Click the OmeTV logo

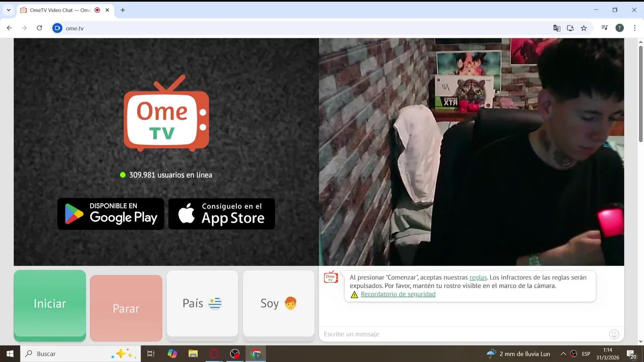pyautogui.click(x=166, y=113)
